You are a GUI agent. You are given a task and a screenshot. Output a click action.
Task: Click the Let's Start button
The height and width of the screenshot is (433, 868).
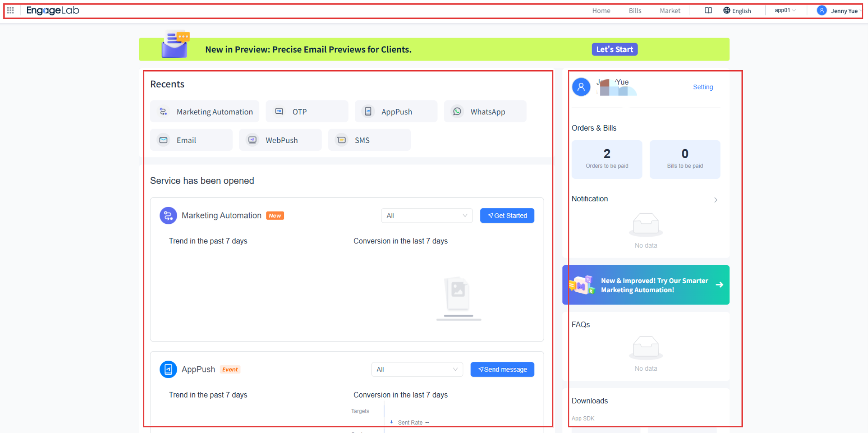(615, 49)
